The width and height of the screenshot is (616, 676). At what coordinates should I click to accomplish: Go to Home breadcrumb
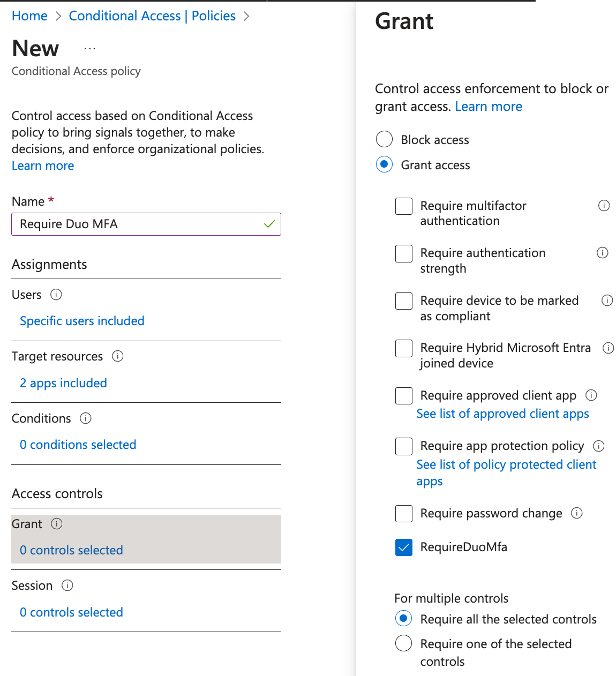[29, 16]
